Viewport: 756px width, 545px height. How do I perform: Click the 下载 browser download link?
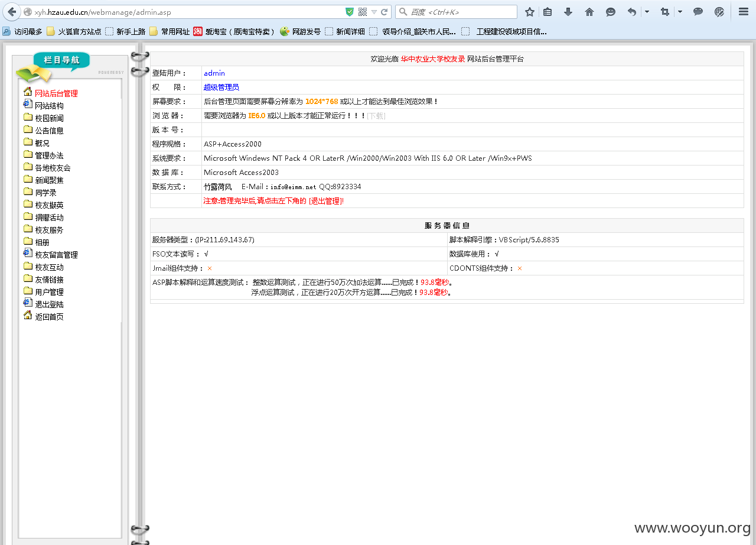click(376, 116)
